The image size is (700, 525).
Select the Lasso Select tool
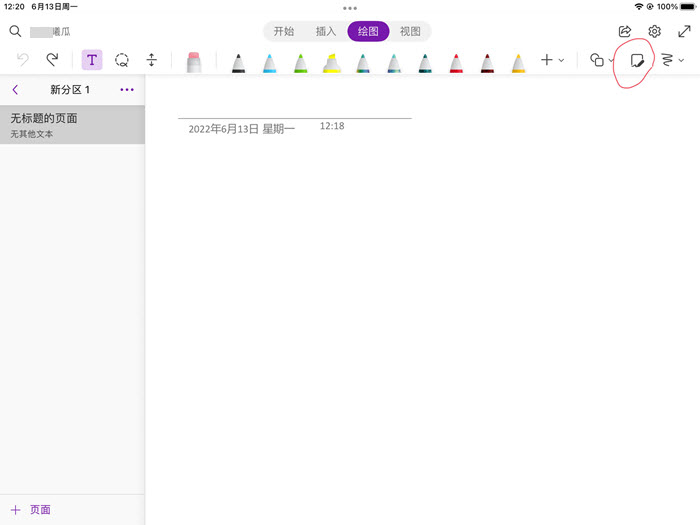point(122,60)
